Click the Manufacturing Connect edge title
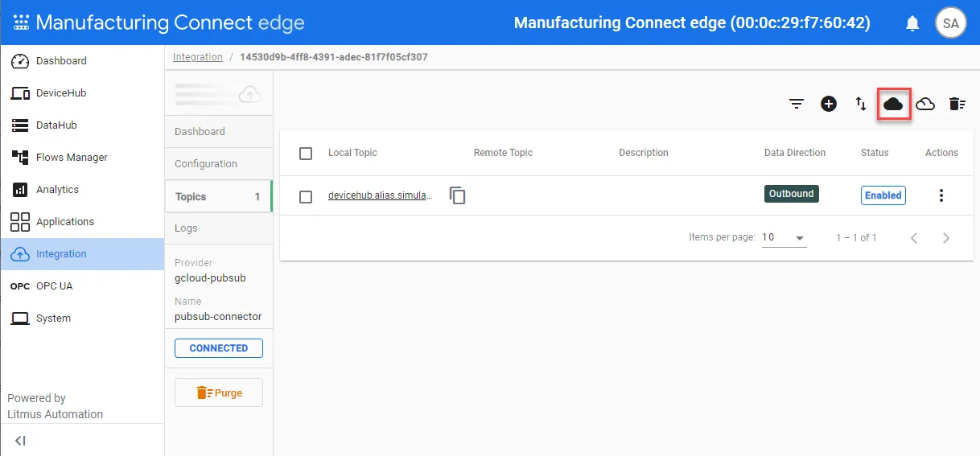 click(x=170, y=23)
